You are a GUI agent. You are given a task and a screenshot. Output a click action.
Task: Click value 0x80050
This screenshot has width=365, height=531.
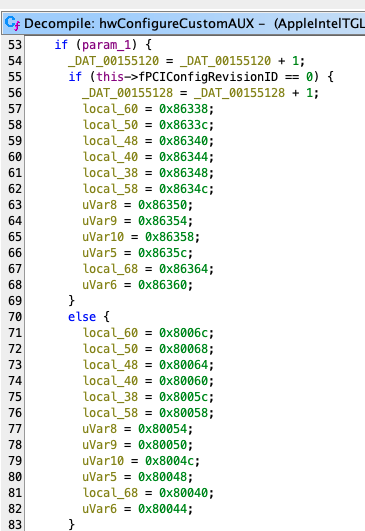click(x=162, y=445)
